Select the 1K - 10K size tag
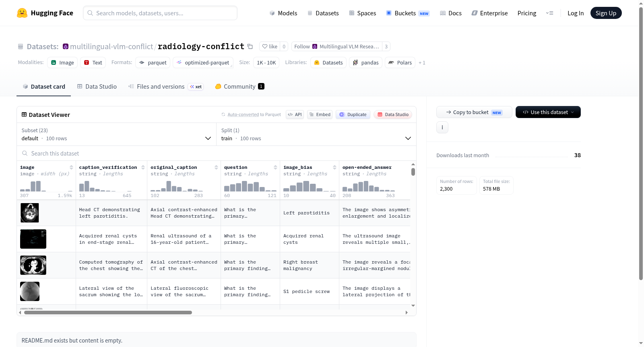 (266, 62)
